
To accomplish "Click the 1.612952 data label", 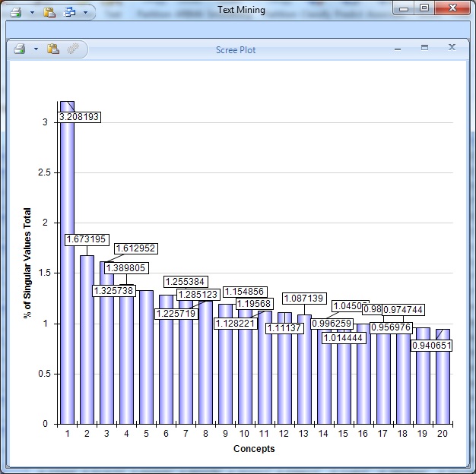I will (135, 248).
